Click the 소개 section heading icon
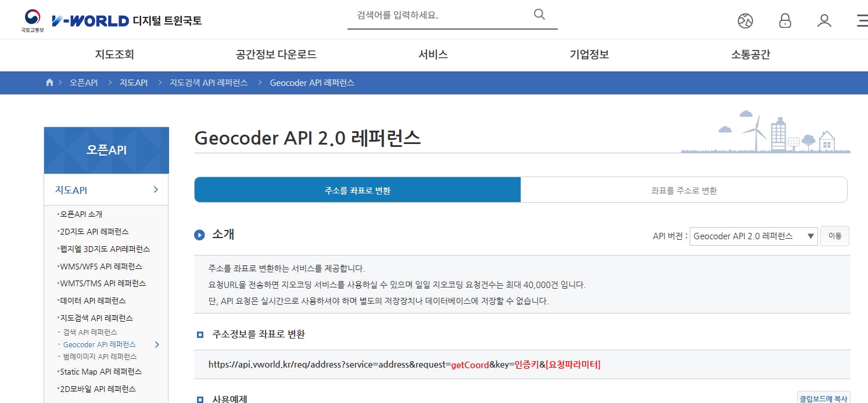 click(199, 235)
